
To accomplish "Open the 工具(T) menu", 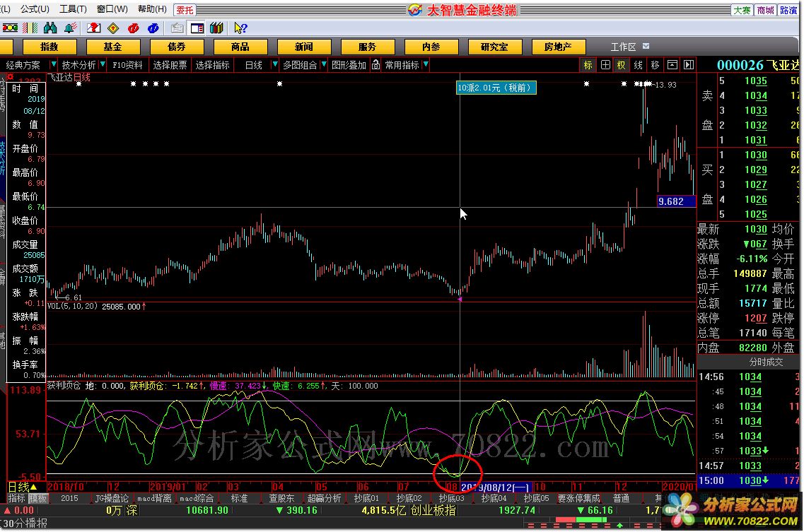I will (73, 9).
